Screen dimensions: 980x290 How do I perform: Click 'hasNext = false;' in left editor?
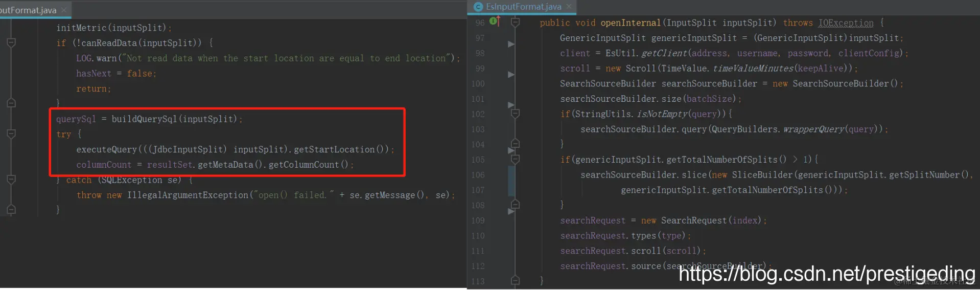click(116, 73)
